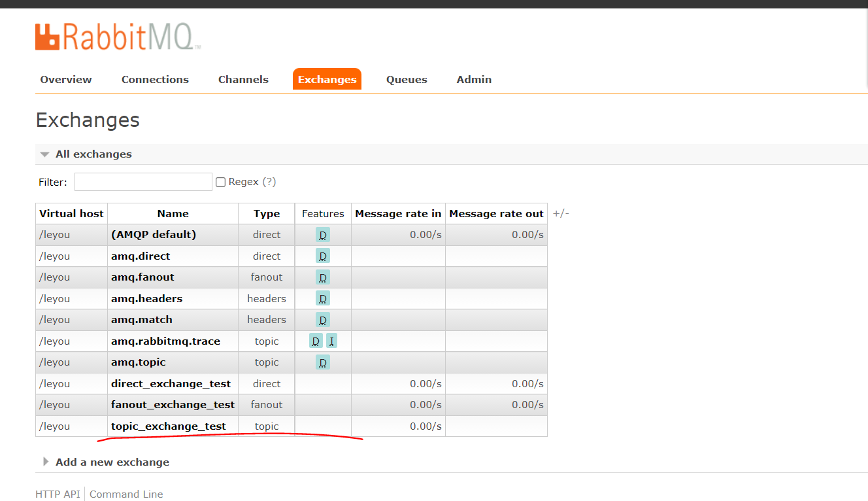
Task: Click the D feature badge in amq.topic row
Action: [323, 362]
